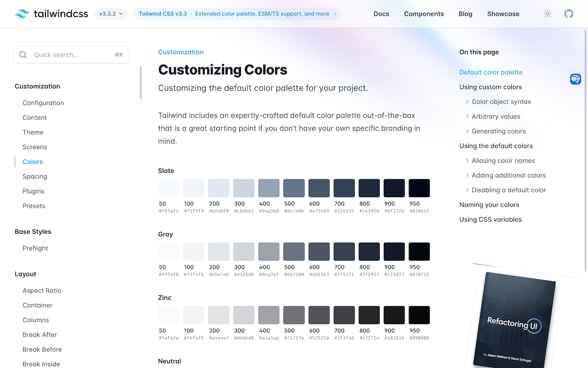The height and width of the screenshot is (368, 588).
Task: Focus the Quick search field
Action: [x=71, y=55]
